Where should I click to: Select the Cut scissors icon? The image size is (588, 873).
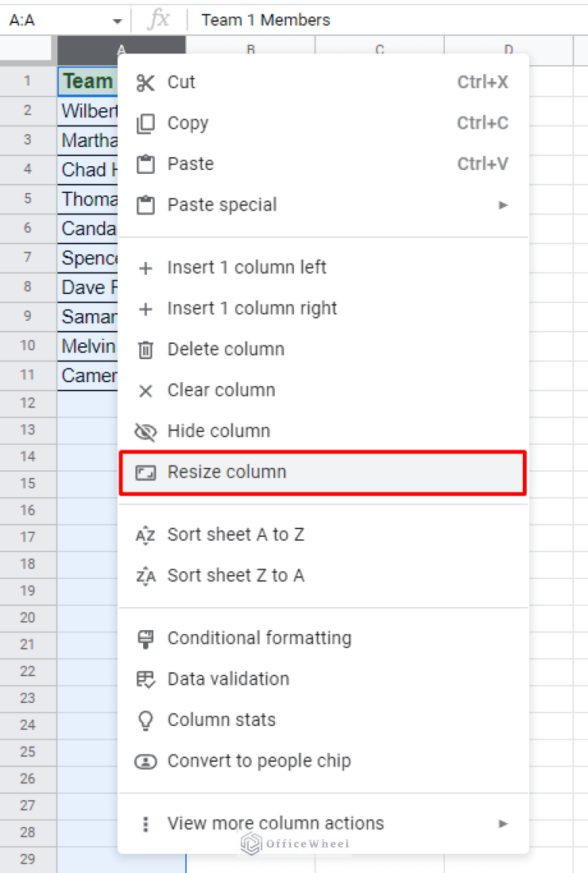(x=145, y=82)
